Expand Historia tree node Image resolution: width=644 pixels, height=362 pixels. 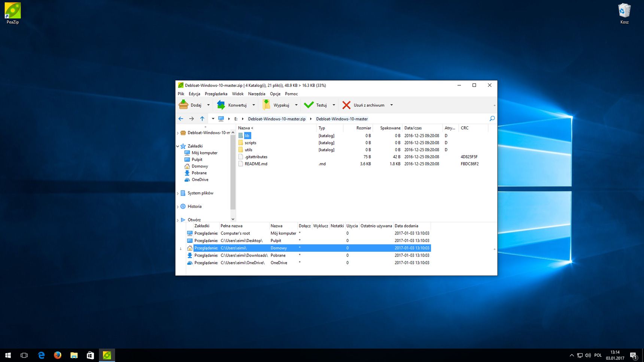coord(177,206)
